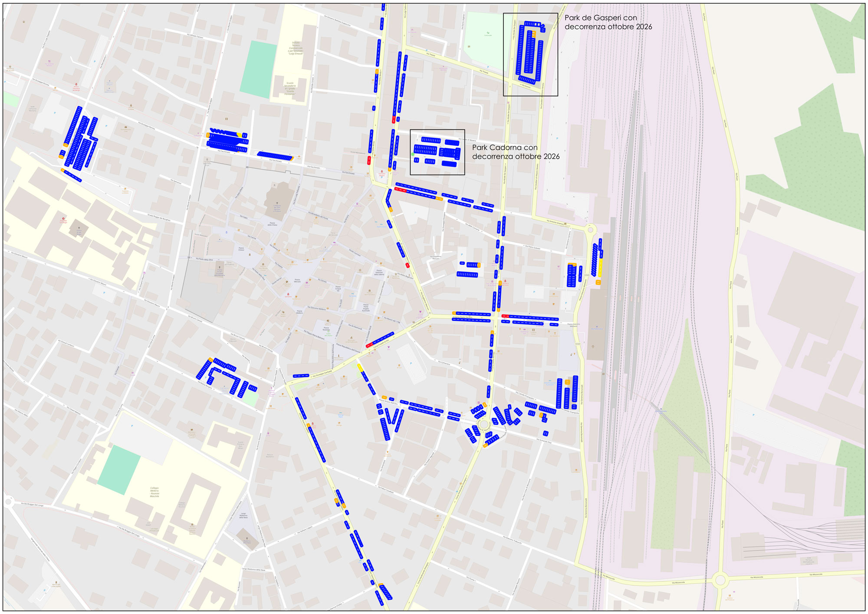Click the green marker in Park Cadorna box
Screen dimensions: 868x614
click(x=413, y=154)
